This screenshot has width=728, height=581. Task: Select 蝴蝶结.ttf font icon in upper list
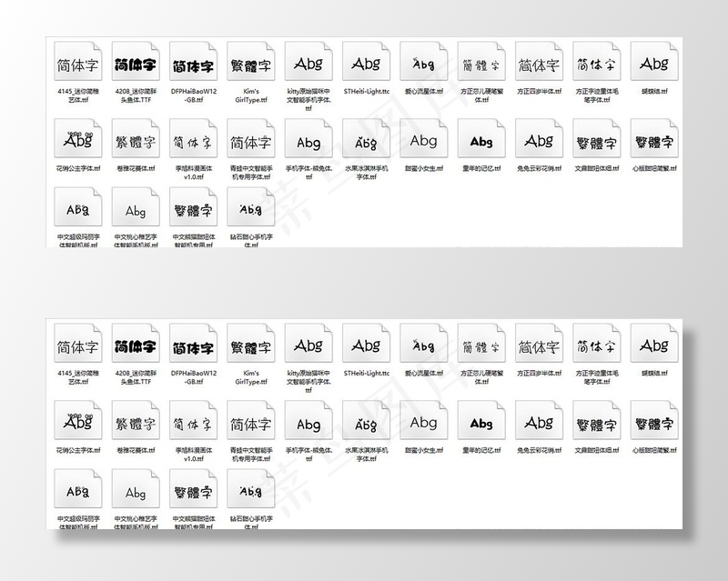pos(653,65)
